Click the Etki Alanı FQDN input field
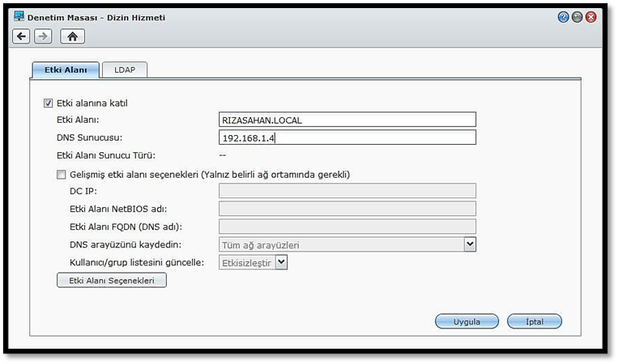The height and width of the screenshot is (364, 618). click(x=347, y=226)
